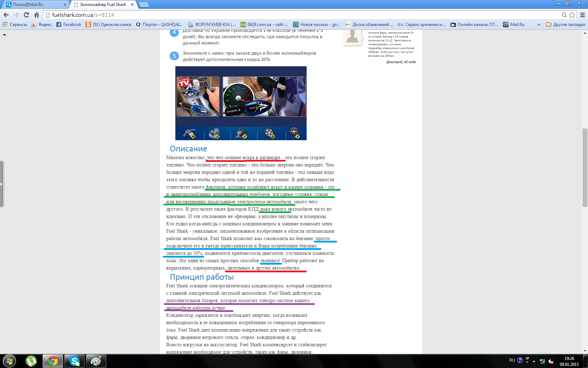The image size is (588, 368).
Task: Click the Windows Start button
Action: [9, 361]
